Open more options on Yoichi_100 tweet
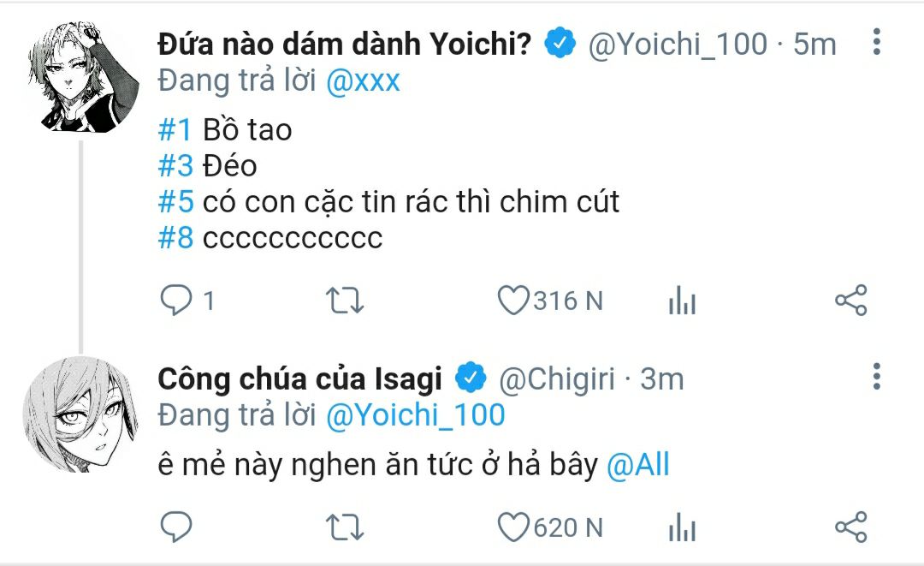The image size is (924, 566). [x=877, y=42]
